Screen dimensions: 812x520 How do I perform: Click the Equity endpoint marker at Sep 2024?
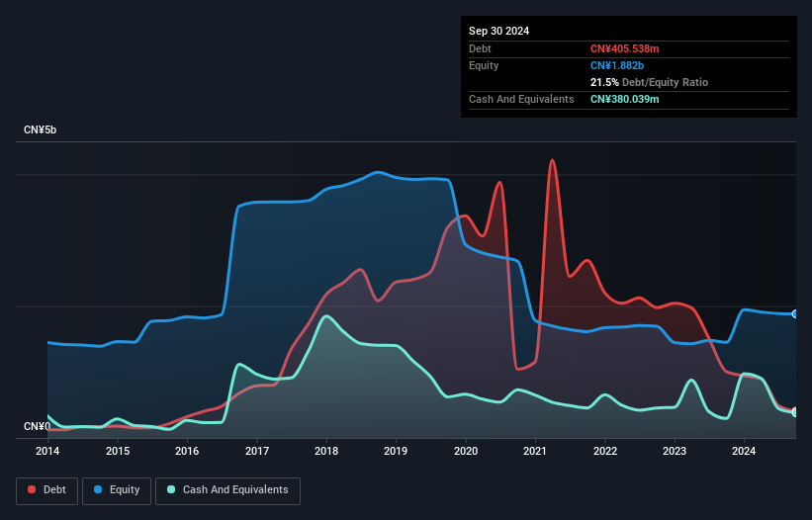pos(795,314)
